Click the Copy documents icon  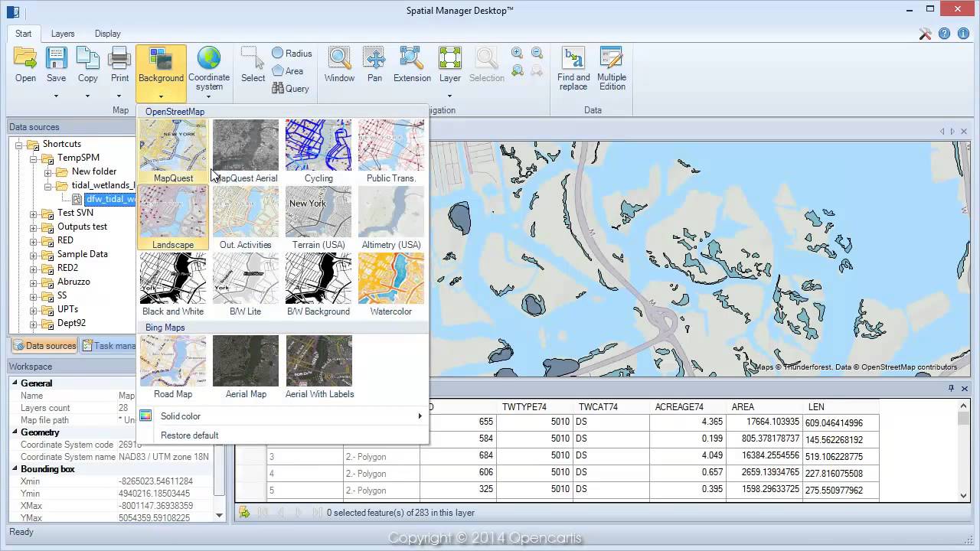coord(87,59)
